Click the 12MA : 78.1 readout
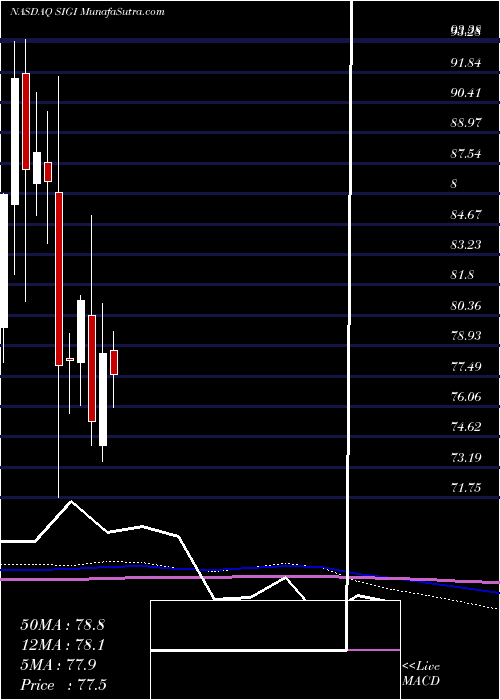 click(x=62, y=645)
